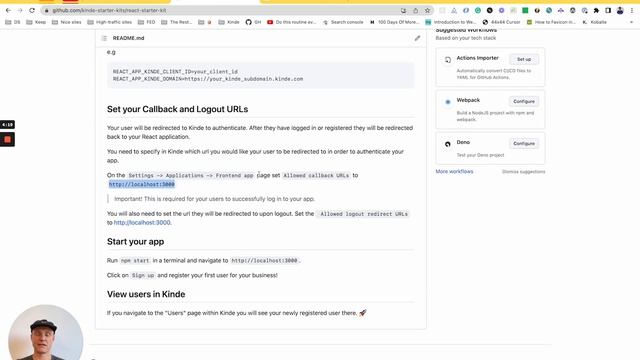Image resolution: width=640 pixels, height=360 pixels.
Task: Open the Koballe bookmark
Action: click(594, 22)
